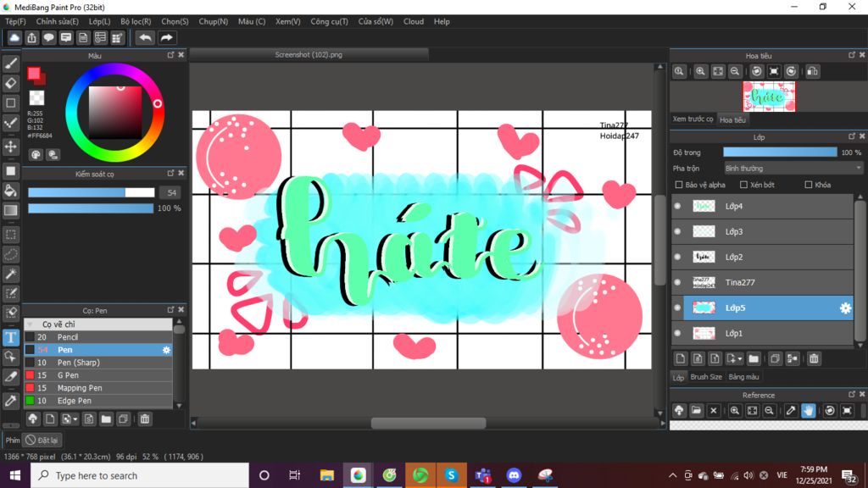This screenshot has height=488, width=868.
Task: Open the add-brush dropdown in brush panel
Action: tap(75, 419)
